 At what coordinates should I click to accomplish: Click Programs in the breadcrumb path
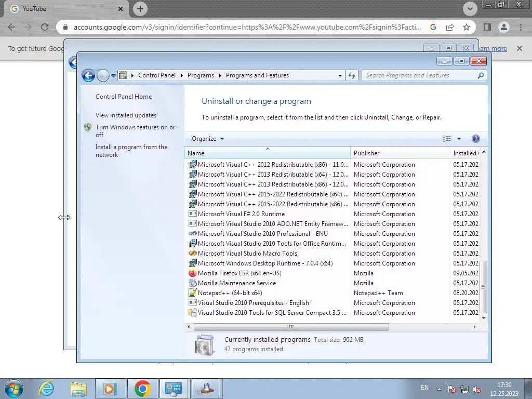point(201,75)
